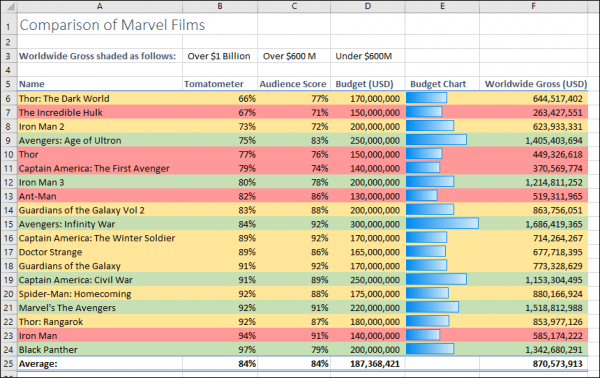Select 'Avengers: Infinity War' cell
This screenshot has height=378, width=600.
click(x=99, y=224)
